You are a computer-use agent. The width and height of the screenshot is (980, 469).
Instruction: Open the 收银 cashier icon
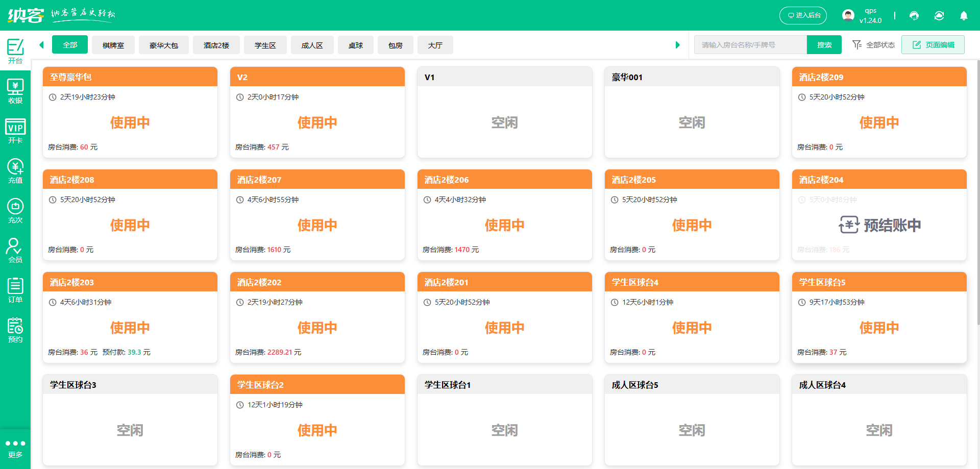point(15,91)
